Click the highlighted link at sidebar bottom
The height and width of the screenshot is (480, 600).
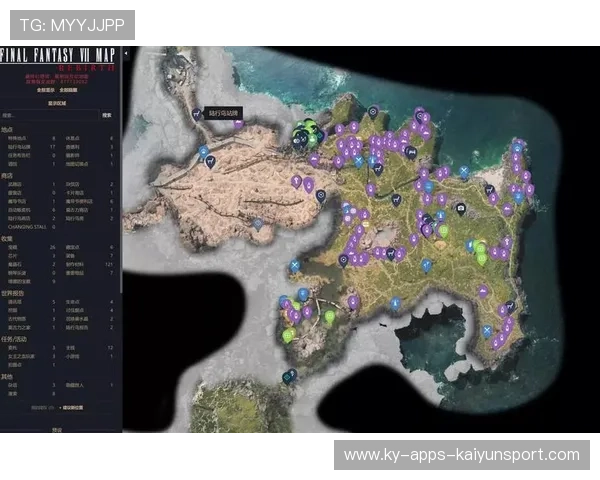[x=74, y=408]
